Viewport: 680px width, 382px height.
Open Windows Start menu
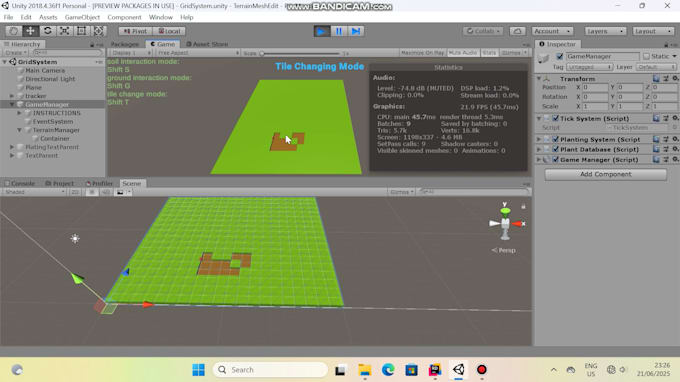199,370
